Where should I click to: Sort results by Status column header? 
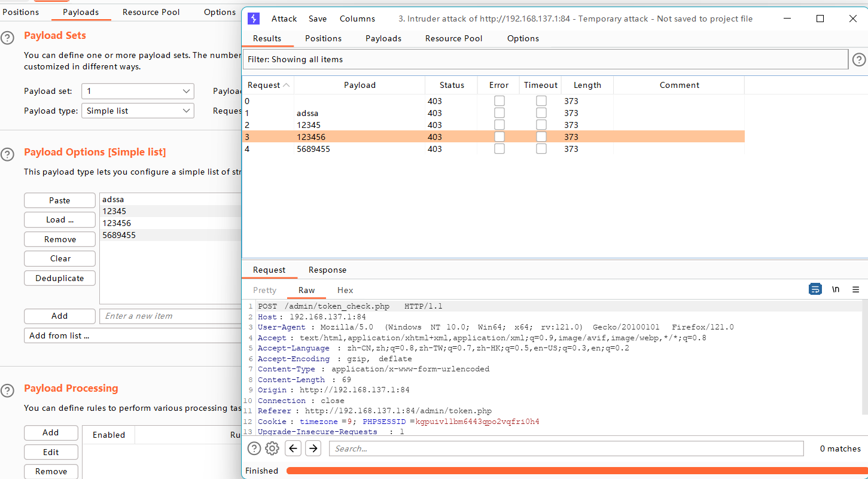click(452, 85)
